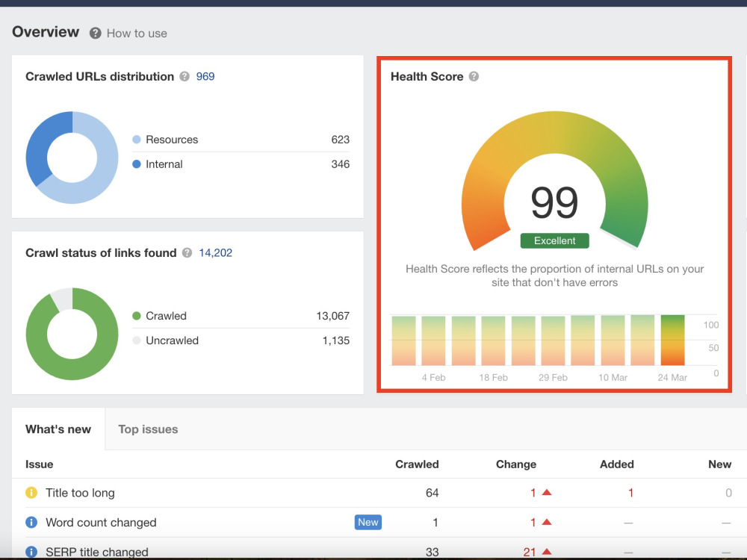Click the yellow warning icon for Title too long
The image size is (747, 560).
point(31,492)
